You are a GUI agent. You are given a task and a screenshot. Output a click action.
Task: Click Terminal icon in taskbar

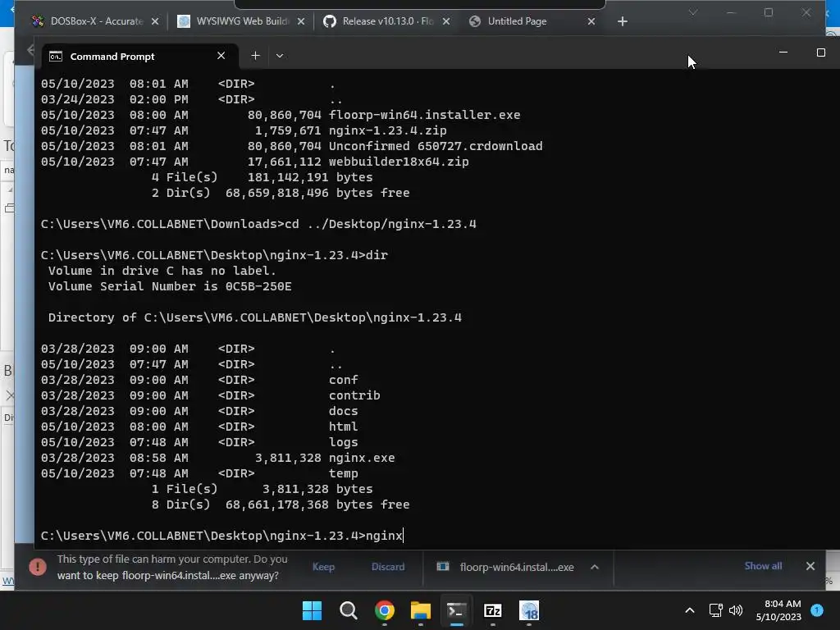[456, 610]
